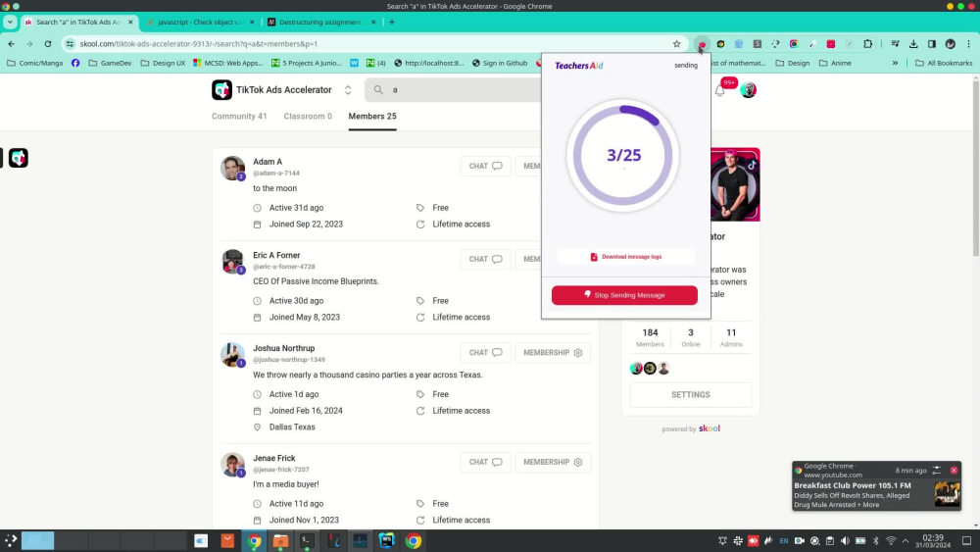980x552 pixels.
Task: Open a new Chrome tab
Action: click(x=392, y=22)
